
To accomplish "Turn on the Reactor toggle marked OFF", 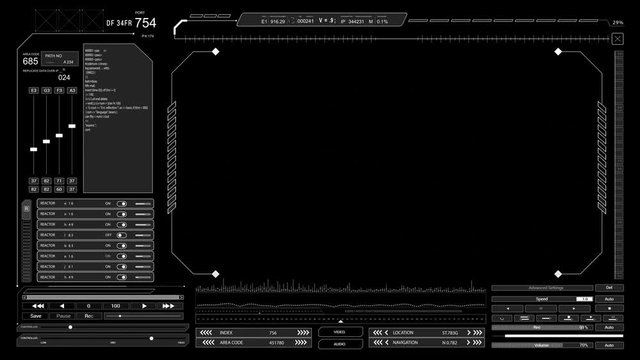I will tap(122, 235).
